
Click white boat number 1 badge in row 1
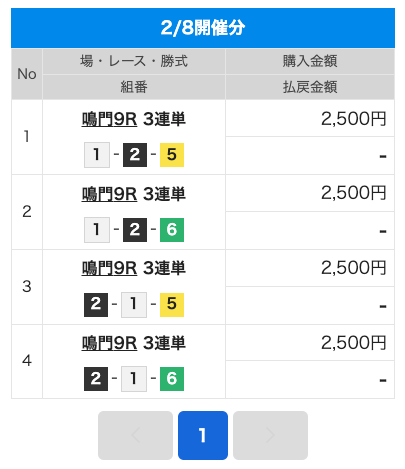97,155
